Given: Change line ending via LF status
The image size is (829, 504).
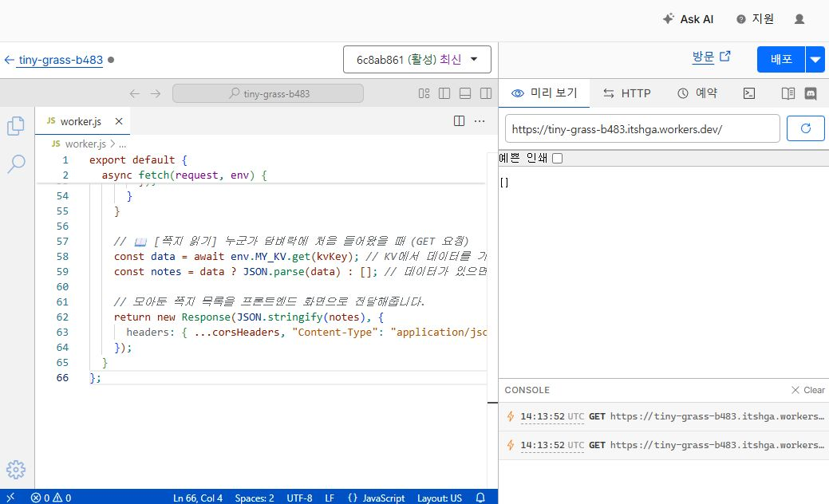Looking at the screenshot, I should (330, 498).
